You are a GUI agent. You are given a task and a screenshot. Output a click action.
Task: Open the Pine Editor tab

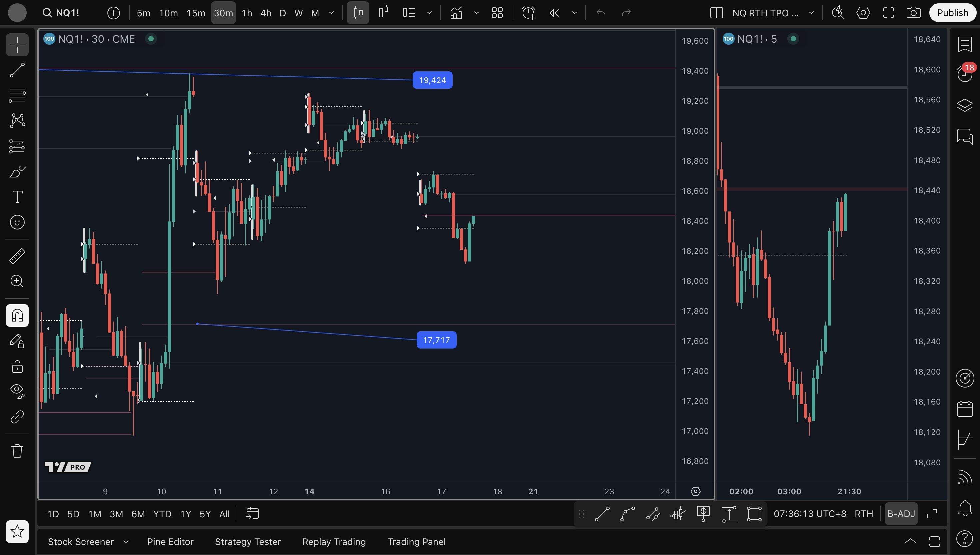(x=170, y=542)
